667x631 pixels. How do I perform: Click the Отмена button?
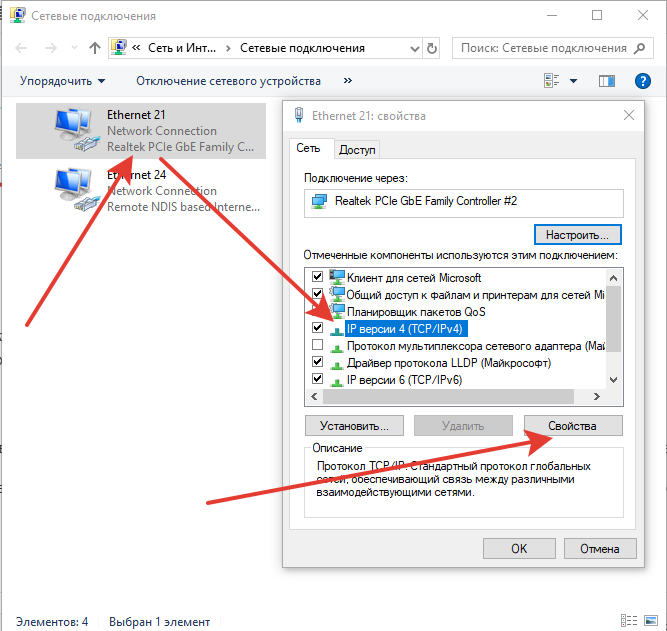click(600, 548)
